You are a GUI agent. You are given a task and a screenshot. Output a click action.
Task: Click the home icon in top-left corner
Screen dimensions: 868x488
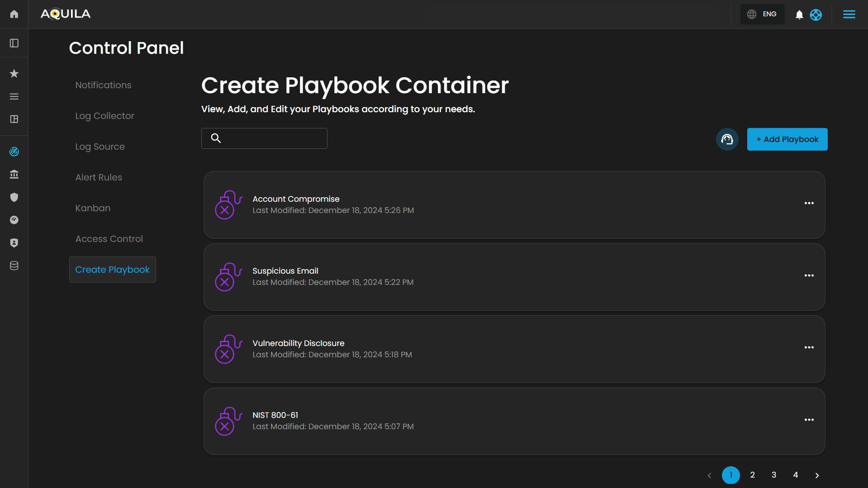pos(14,14)
